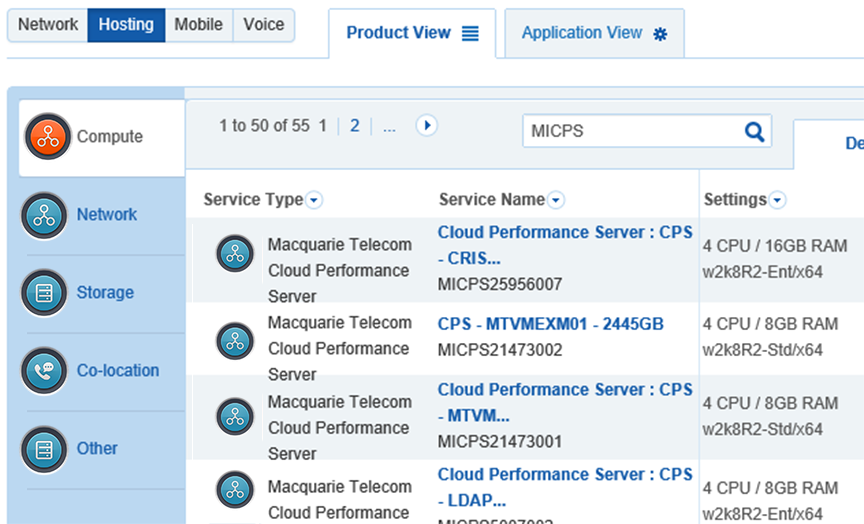Click service icon for MICPS25956007 row
864x524 pixels.
coord(235,253)
